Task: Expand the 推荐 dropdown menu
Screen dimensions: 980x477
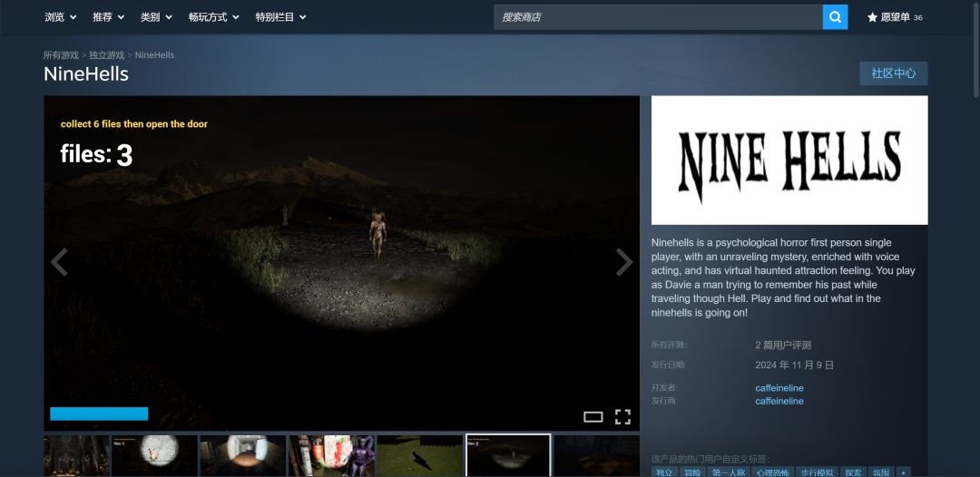Action: point(108,17)
